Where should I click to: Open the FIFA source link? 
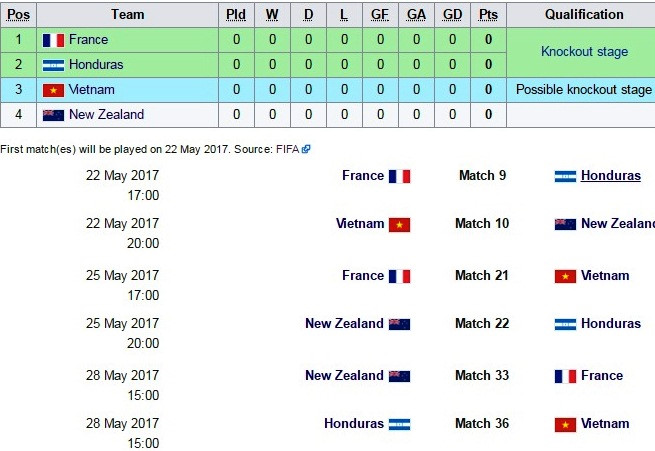(287, 149)
